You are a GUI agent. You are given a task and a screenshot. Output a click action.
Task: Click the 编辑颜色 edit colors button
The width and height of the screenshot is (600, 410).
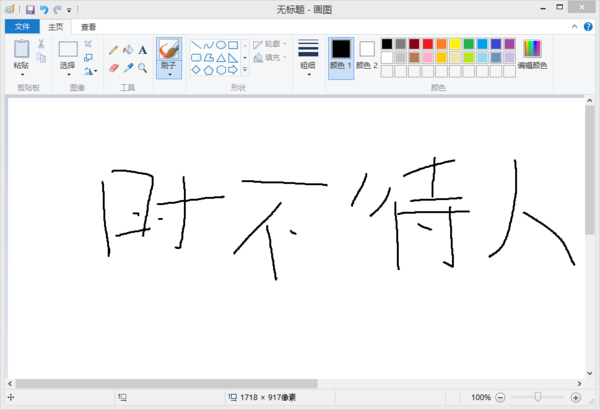point(531,54)
